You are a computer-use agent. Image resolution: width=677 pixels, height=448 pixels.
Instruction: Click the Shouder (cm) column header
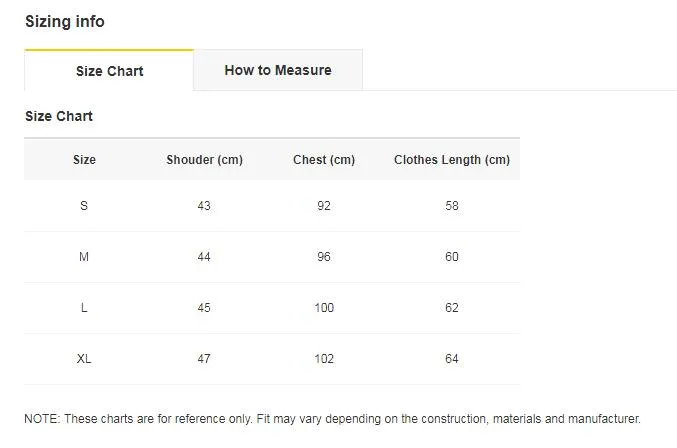[x=204, y=160]
